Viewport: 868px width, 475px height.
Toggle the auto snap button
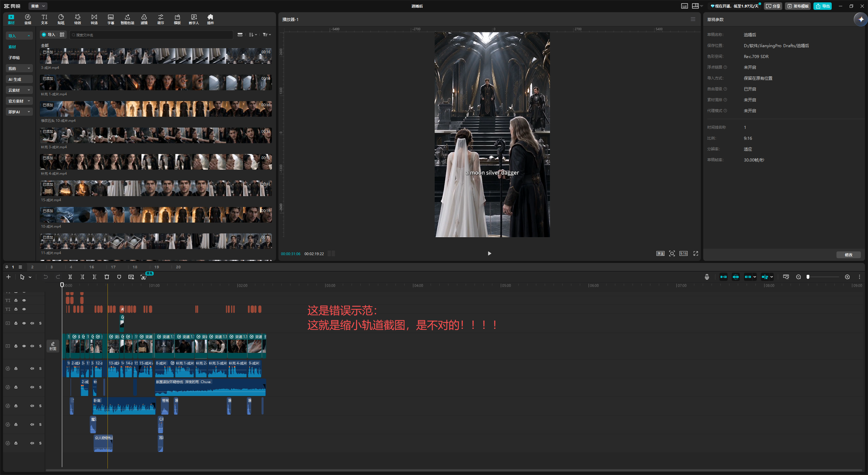coord(736,277)
